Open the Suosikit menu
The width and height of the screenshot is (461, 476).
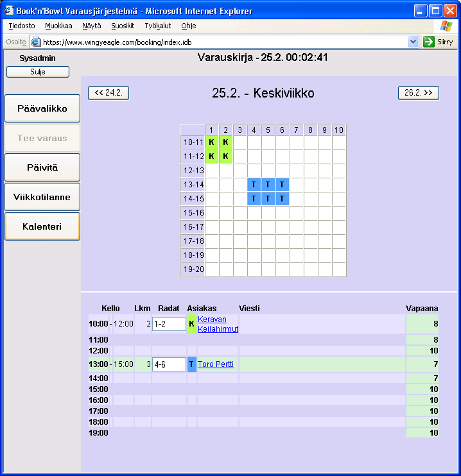(123, 26)
